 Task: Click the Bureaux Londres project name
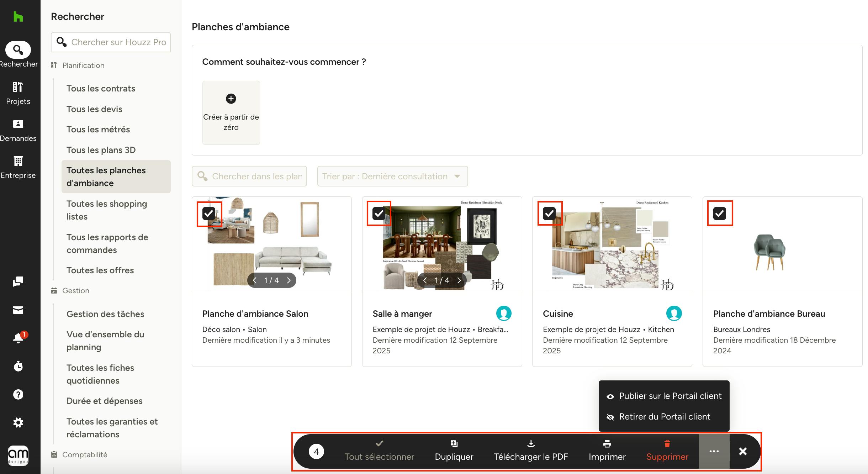pyautogui.click(x=742, y=330)
